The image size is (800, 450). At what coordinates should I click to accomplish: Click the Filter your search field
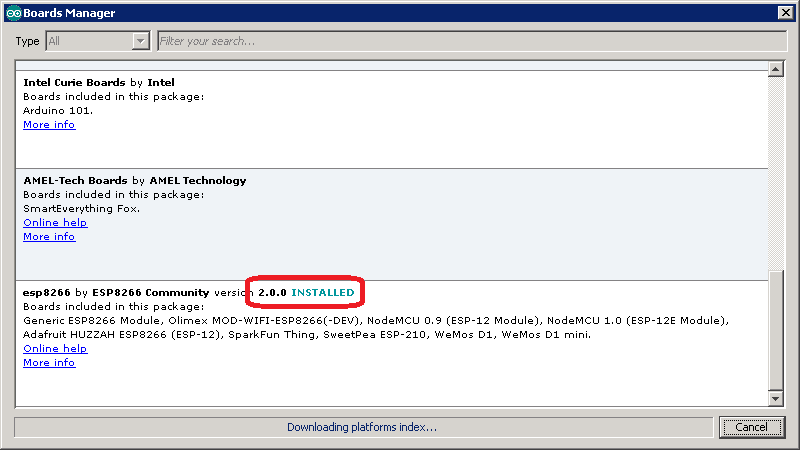(472, 41)
